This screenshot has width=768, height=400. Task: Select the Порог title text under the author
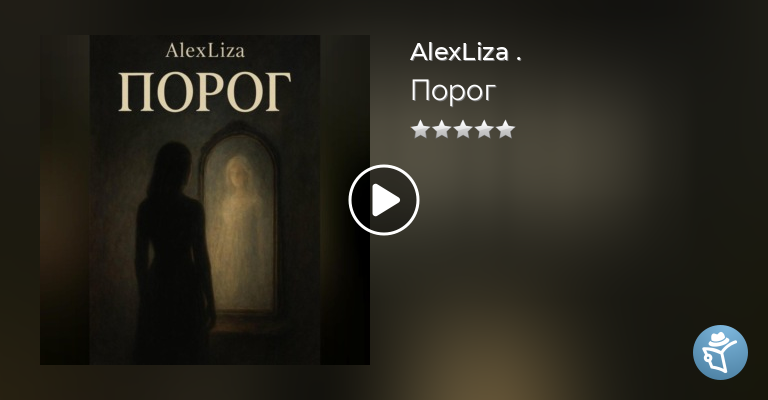click(x=453, y=91)
